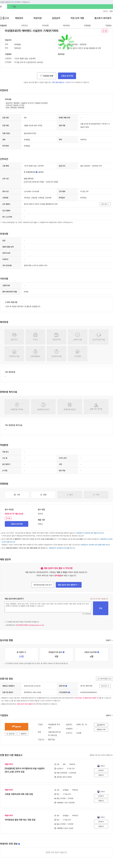Switch to the 기업정보 tab

coord(108,26)
